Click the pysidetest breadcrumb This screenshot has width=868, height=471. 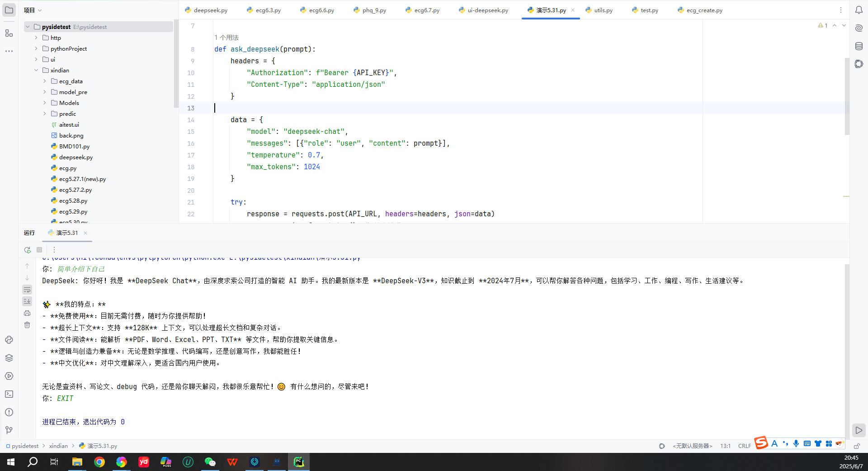pyautogui.click(x=22, y=446)
